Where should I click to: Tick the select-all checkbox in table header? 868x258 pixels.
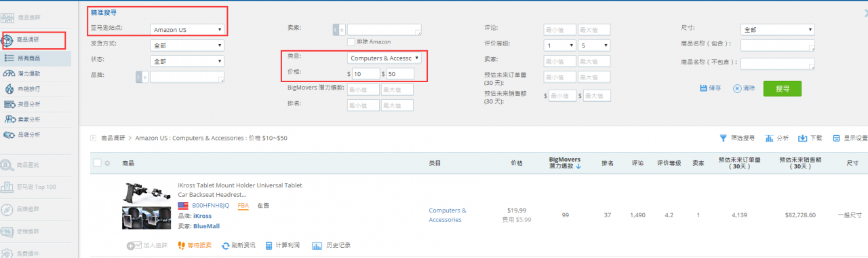pyautogui.click(x=97, y=163)
